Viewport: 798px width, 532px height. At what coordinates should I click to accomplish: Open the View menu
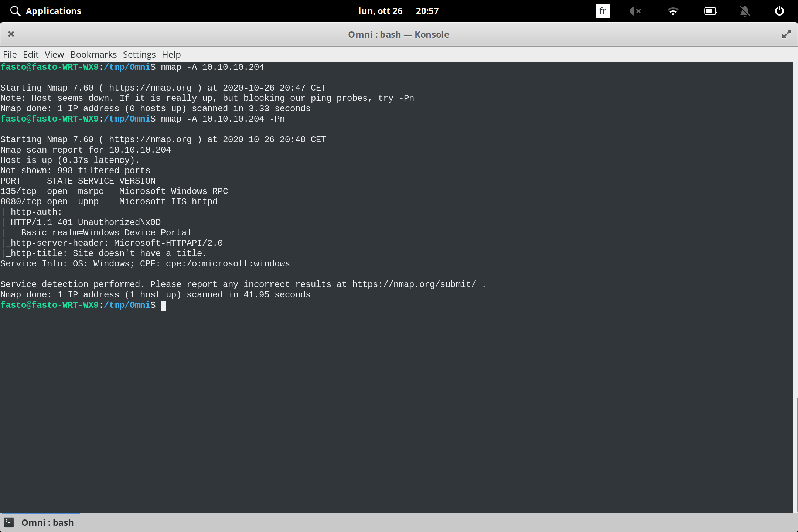point(54,54)
